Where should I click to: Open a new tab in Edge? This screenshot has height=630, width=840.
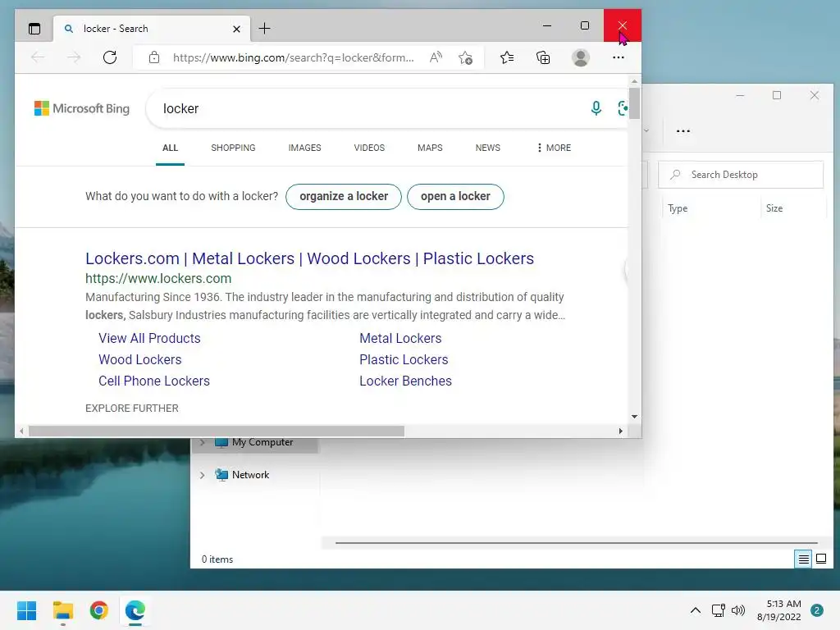(x=264, y=29)
